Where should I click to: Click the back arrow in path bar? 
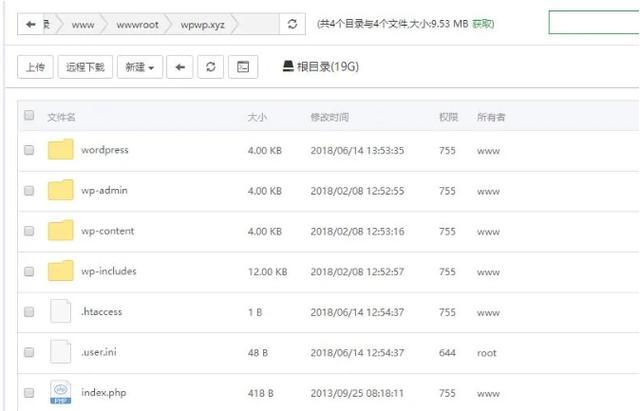tap(33, 23)
